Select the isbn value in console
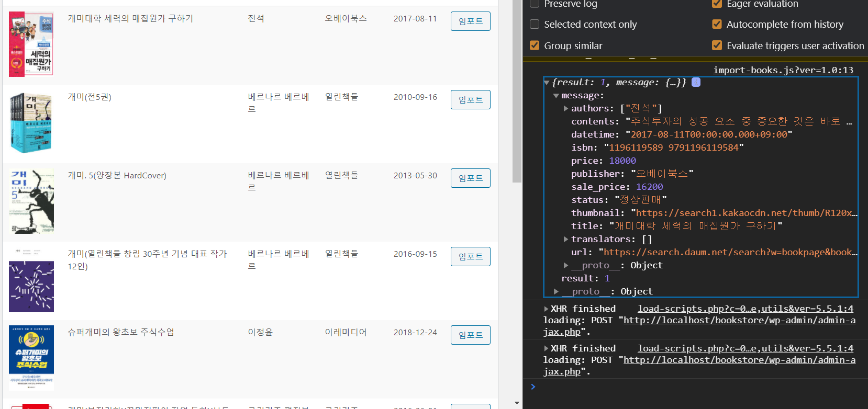 pos(674,148)
